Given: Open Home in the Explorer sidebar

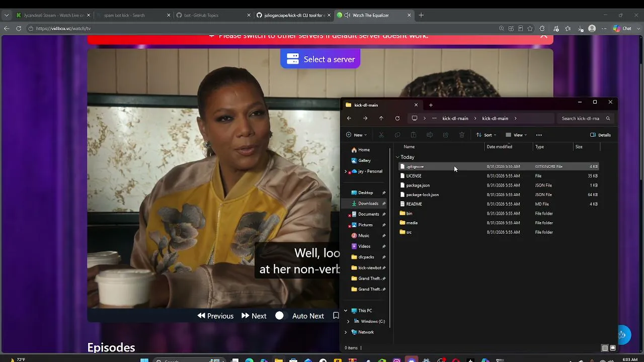Looking at the screenshot, I should 364,150.
